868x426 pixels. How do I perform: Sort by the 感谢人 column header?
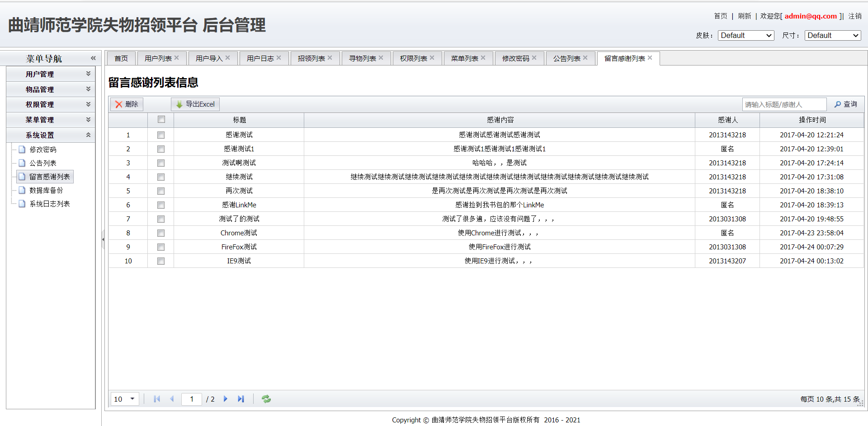pyautogui.click(x=727, y=120)
